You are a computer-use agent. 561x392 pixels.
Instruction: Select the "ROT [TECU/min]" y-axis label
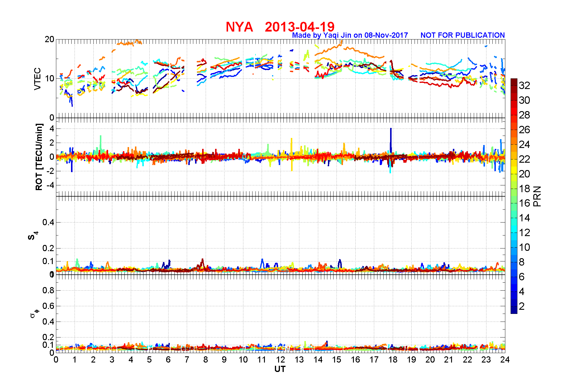coord(39,157)
